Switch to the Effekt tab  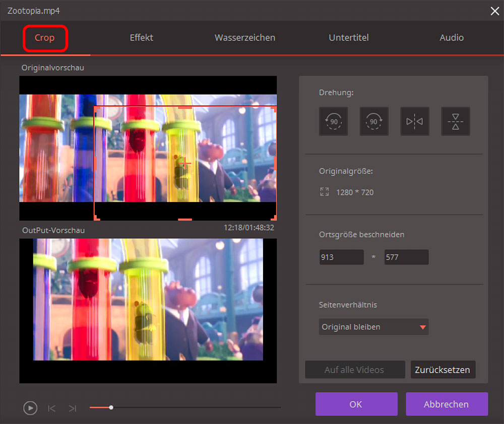point(142,38)
